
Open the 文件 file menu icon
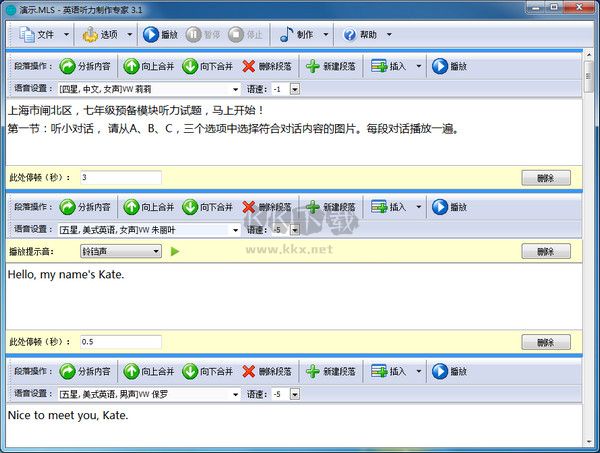click(27, 34)
